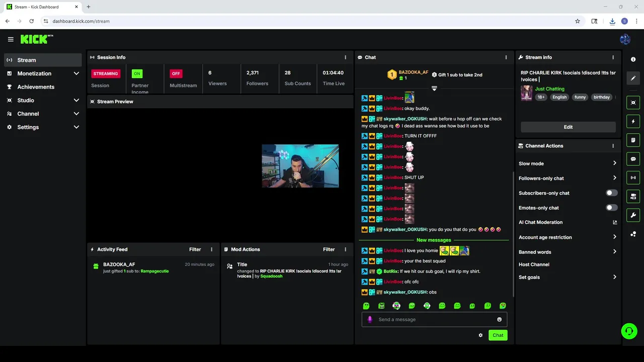The image size is (644, 362).
Task: Open the profile avatar menu
Action: (x=625, y=39)
